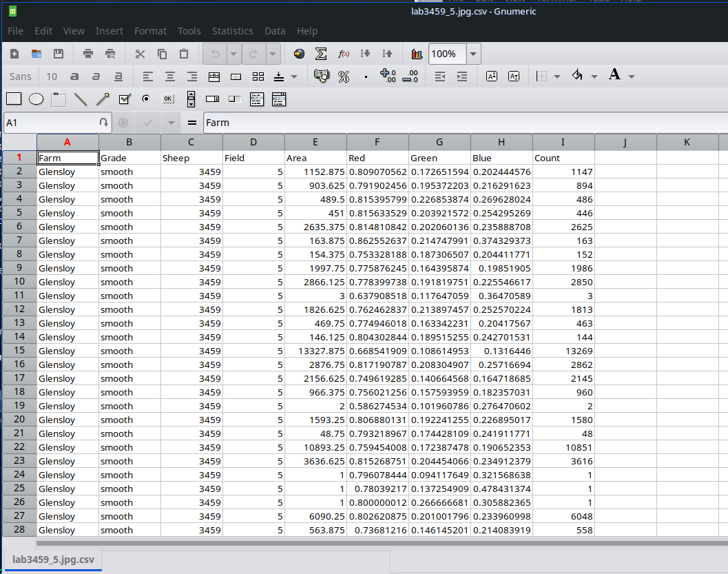Open the Statistics menu
Viewport: 728px width, 574px height.
click(x=233, y=31)
